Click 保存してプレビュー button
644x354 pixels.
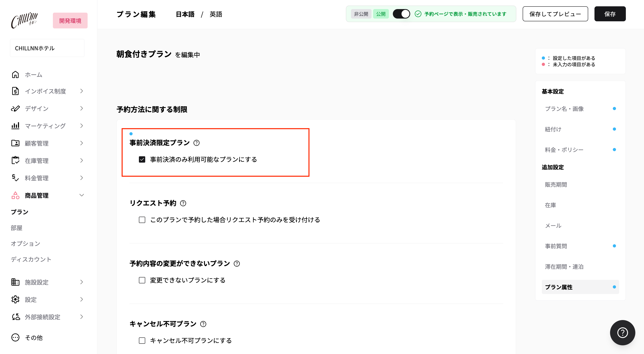tap(555, 14)
